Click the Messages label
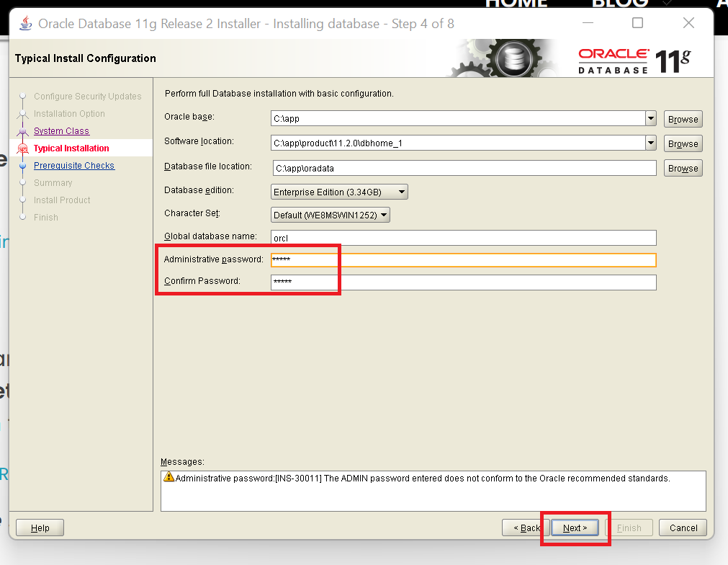728x565 pixels. pos(182,462)
